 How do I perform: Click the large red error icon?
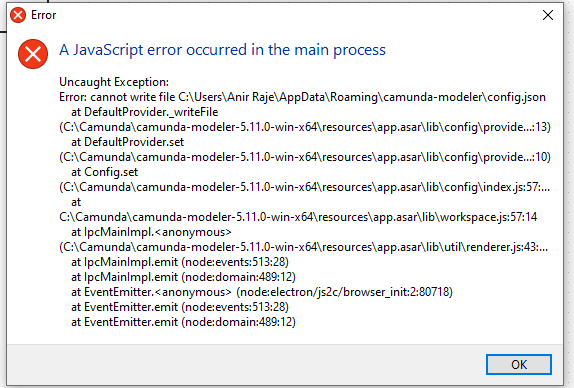(x=33, y=54)
